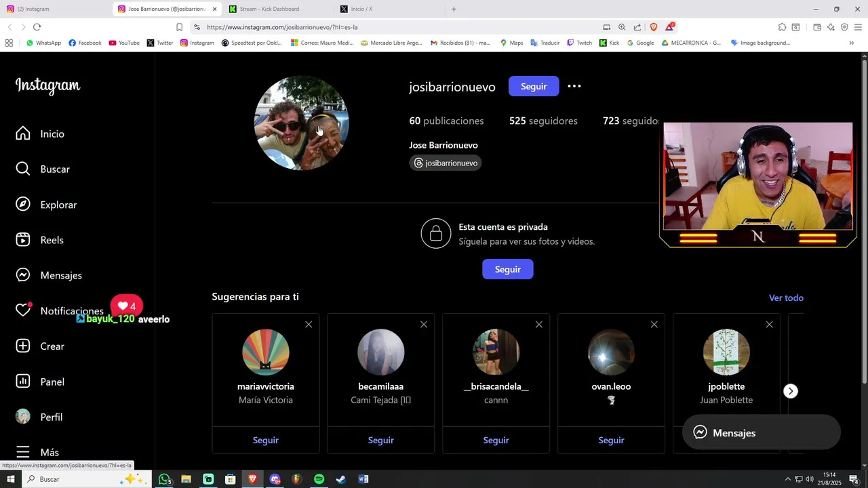
Task: Open Buscar search in Instagram sidebar
Action: pyautogui.click(x=42, y=169)
